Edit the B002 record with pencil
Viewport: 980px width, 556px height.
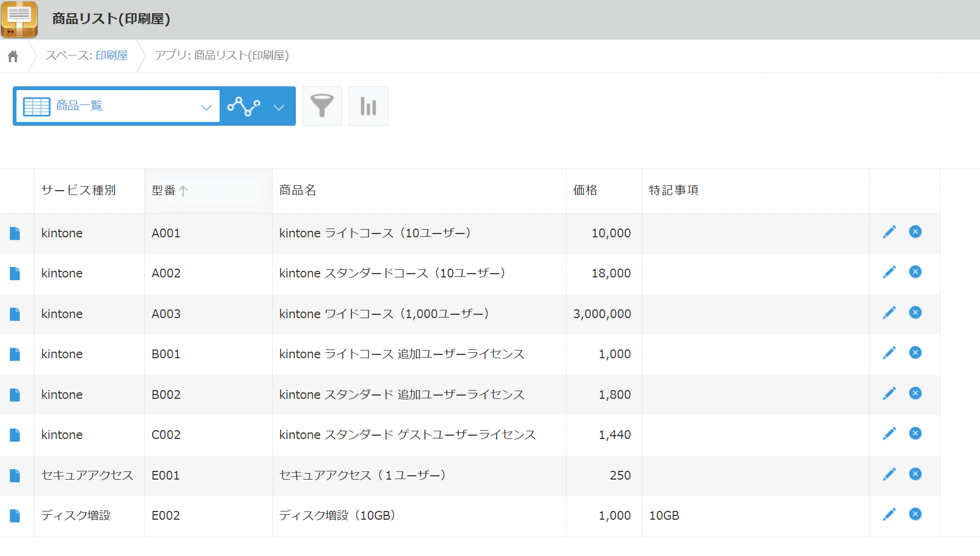pos(889,394)
